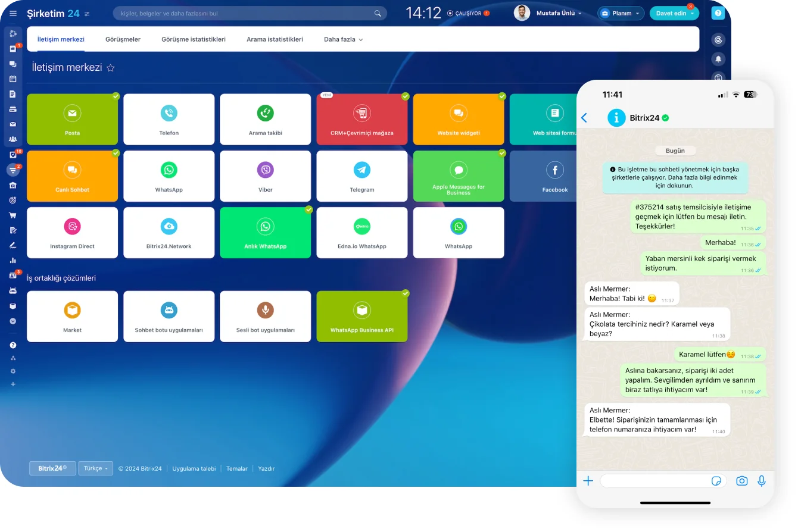Viewport: 798px width, 532px height.
Task: Expand the Mustafa Ünlü user menu
Action: (559, 13)
